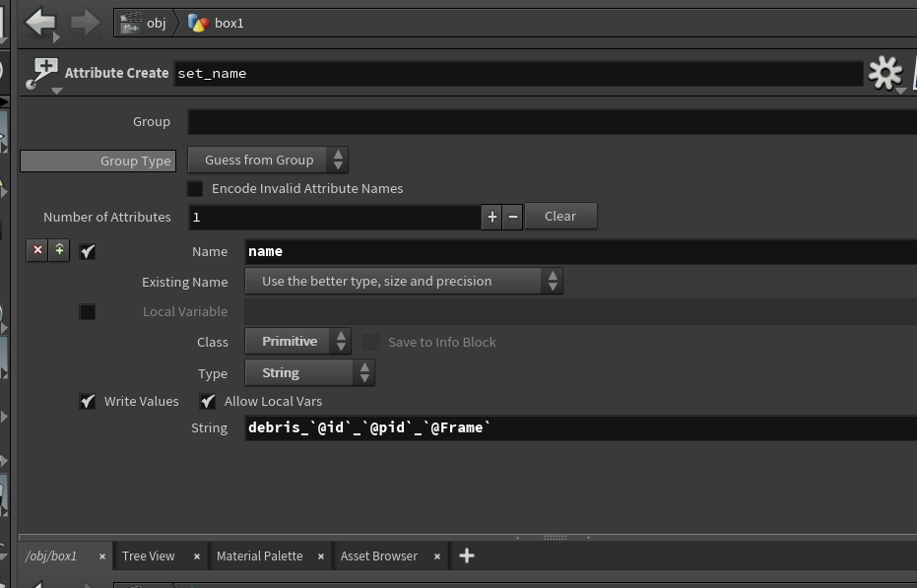Close the Asset Browser tab
Viewport: 917px width, 588px height.
click(437, 556)
